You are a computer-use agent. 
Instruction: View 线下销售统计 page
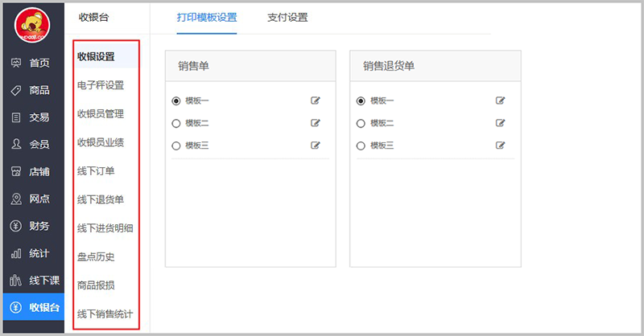coord(105,313)
